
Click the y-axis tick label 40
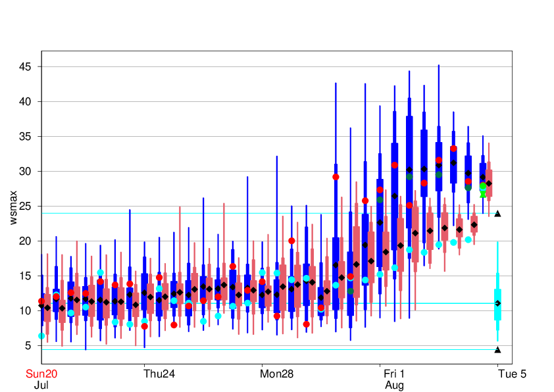pyautogui.click(x=25, y=102)
